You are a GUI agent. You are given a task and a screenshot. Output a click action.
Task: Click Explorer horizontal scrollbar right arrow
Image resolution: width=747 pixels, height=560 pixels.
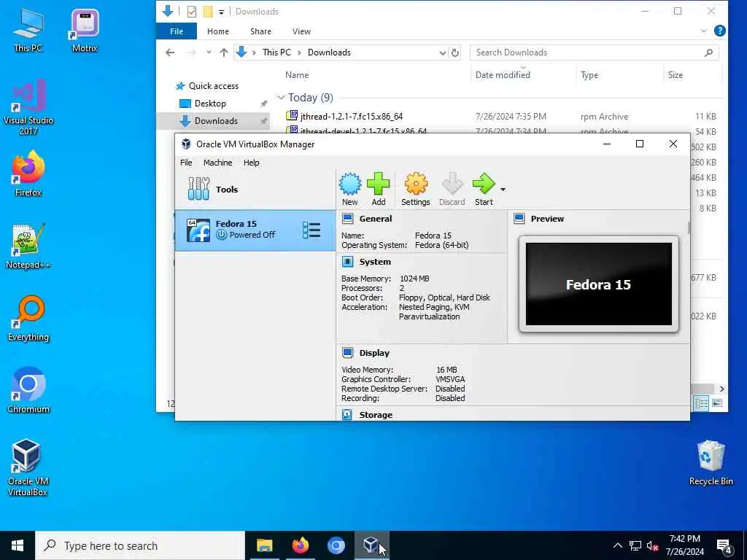(721, 389)
